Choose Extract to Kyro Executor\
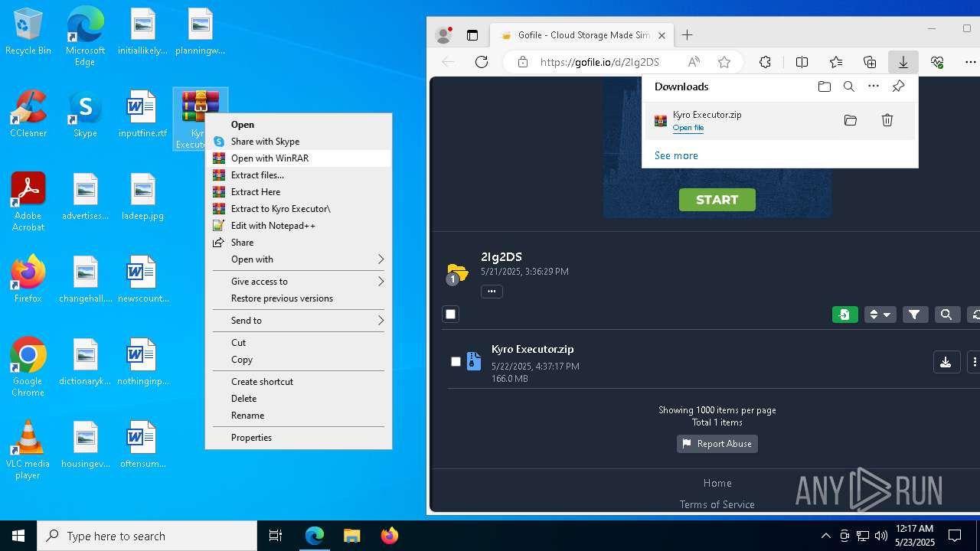The image size is (980, 551). [x=299, y=209]
